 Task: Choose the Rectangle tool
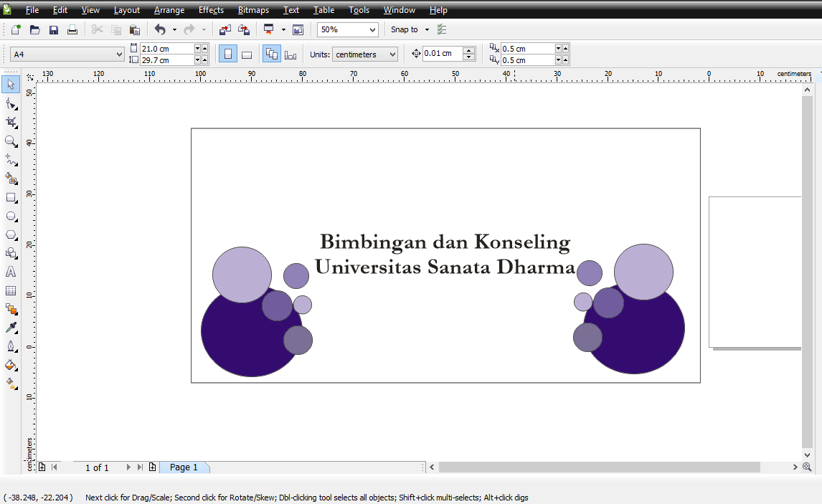(11, 198)
